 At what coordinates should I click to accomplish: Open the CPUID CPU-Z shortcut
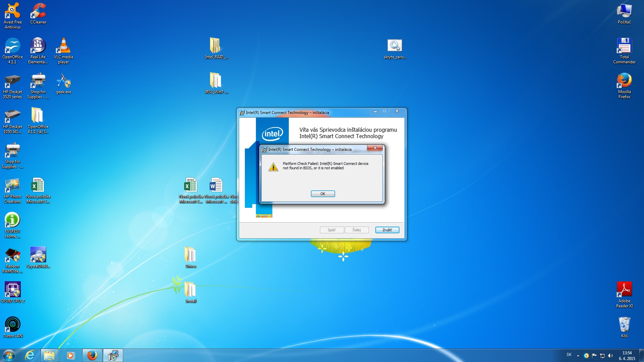click(12, 290)
